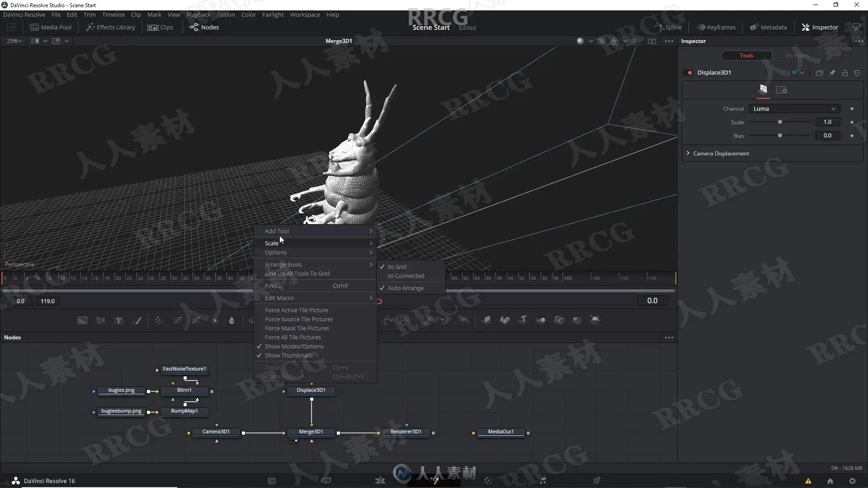Open Displace3D1 versions icon
868x488 pixels.
click(x=819, y=73)
